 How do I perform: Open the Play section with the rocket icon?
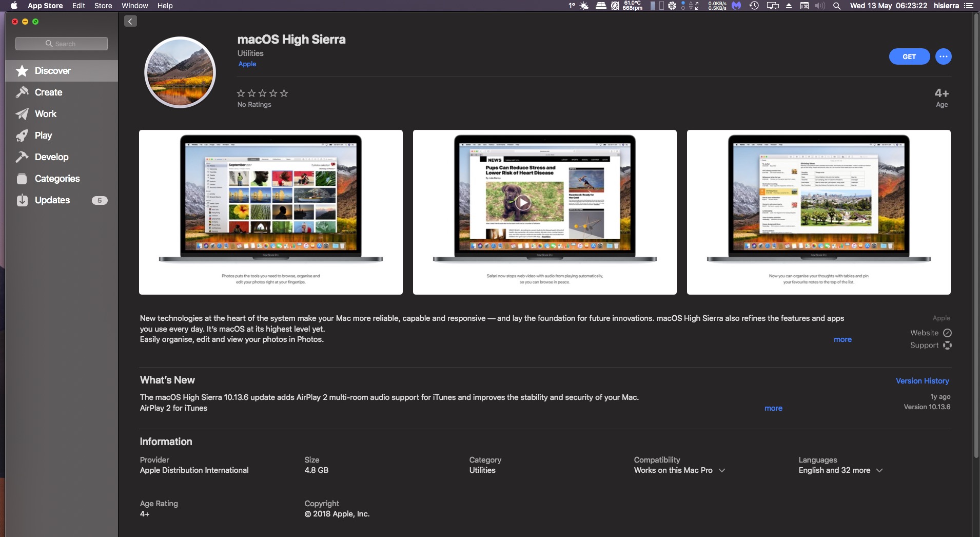[x=62, y=136]
